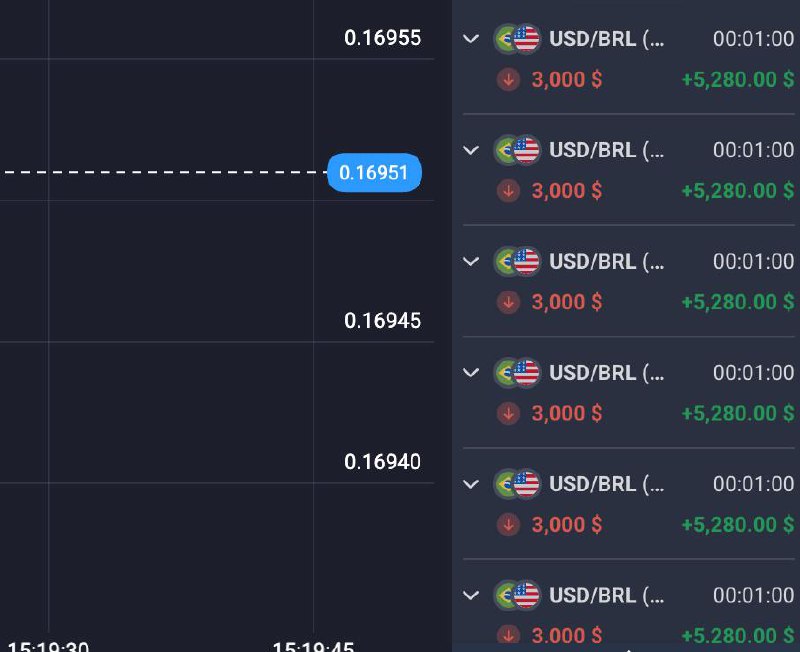This screenshot has width=800, height=652.
Task: Click the flag pair icon of the fifth USD/BRL trade
Action: pyautogui.click(x=517, y=485)
